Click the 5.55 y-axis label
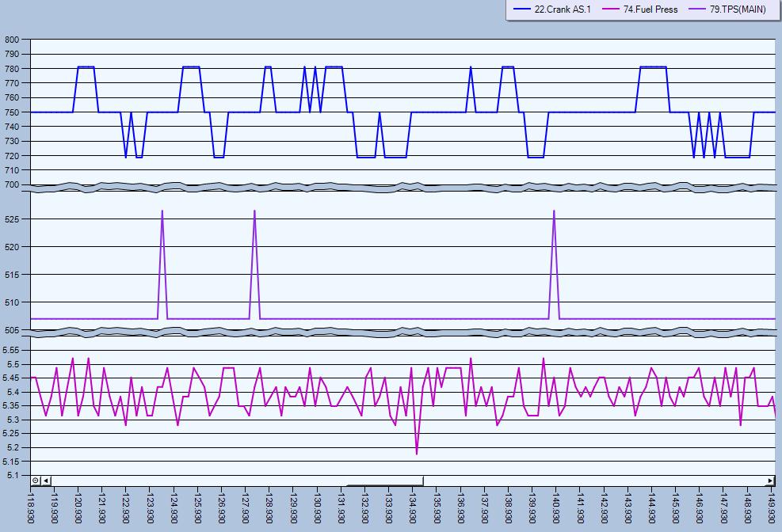Viewport: 782px width, 532px height. [x=11, y=350]
